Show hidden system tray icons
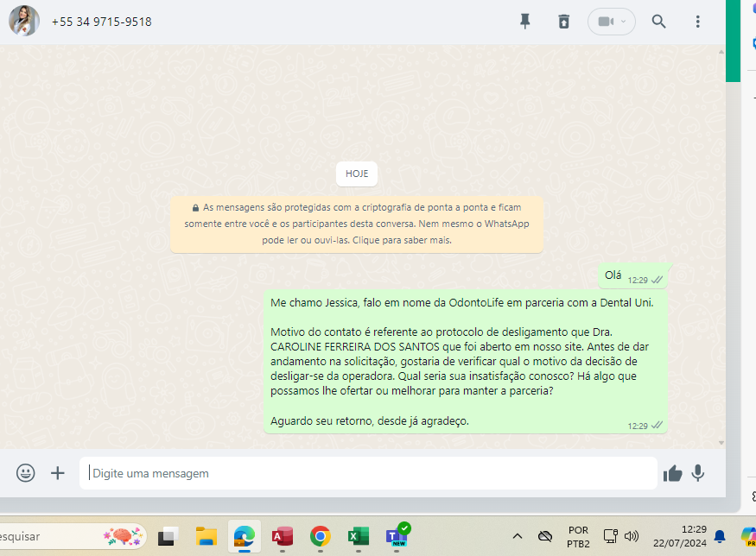Image resolution: width=756 pixels, height=556 pixels. [x=518, y=536]
